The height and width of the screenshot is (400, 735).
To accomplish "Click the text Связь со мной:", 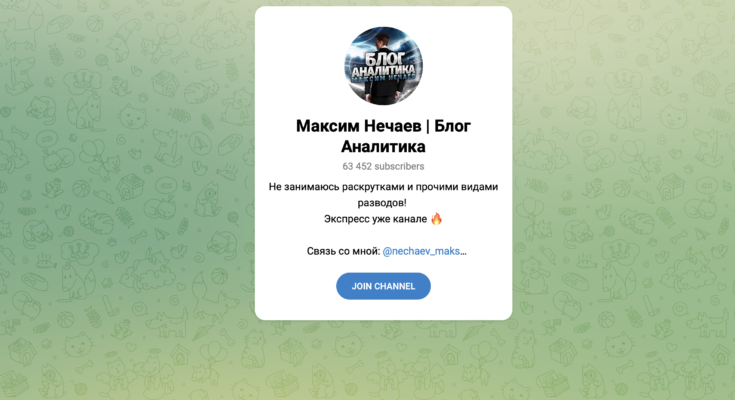I will pos(343,251).
